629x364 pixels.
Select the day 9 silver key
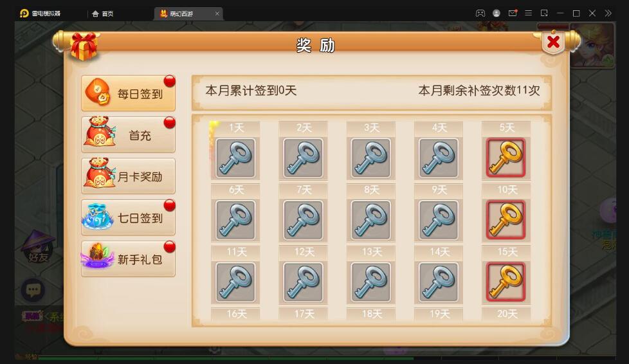tap(439, 220)
